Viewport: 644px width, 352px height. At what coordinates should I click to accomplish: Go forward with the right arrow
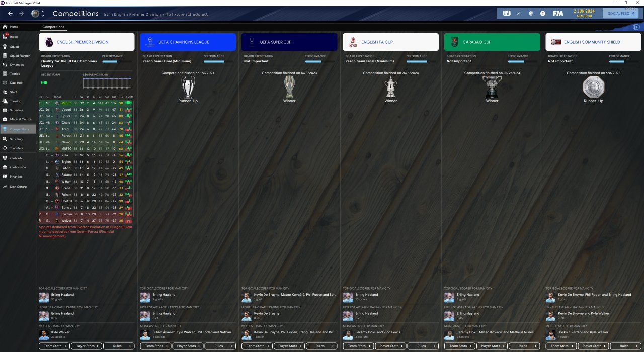click(21, 14)
